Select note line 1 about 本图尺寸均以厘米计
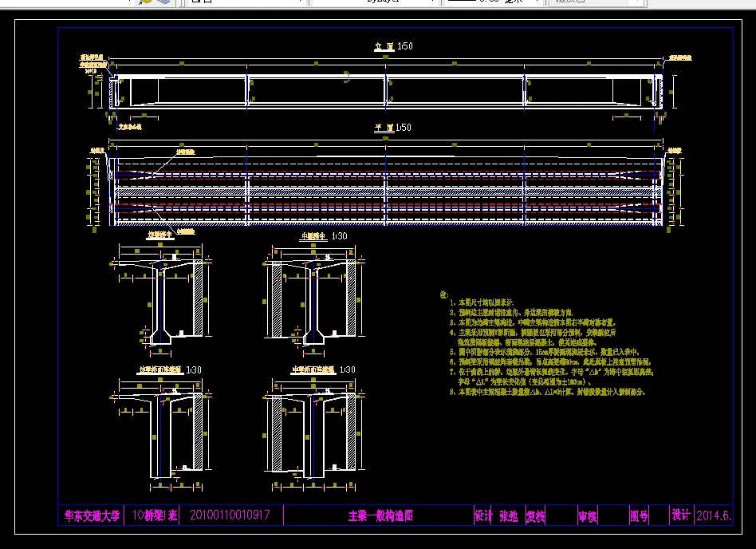The image size is (756, 549). (x=482, y=303)
